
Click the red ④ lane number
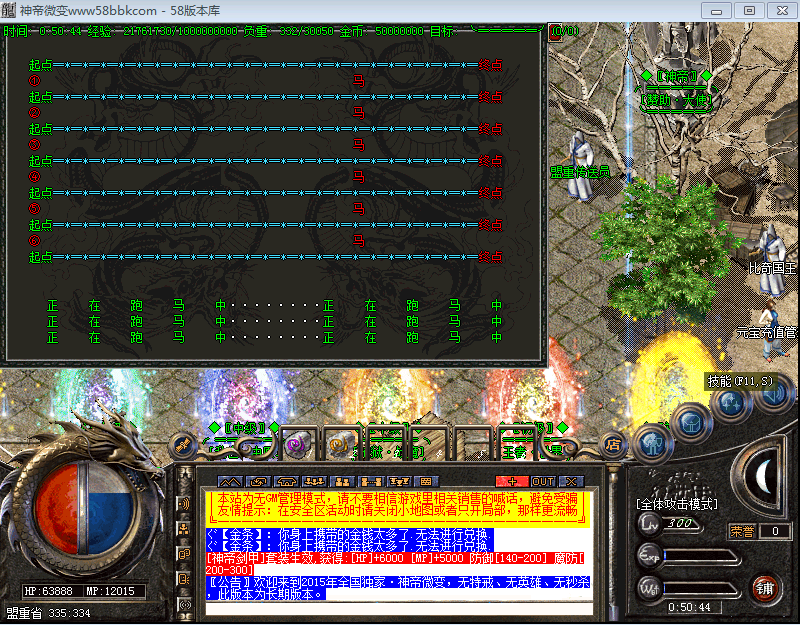(x=34, y=177)
